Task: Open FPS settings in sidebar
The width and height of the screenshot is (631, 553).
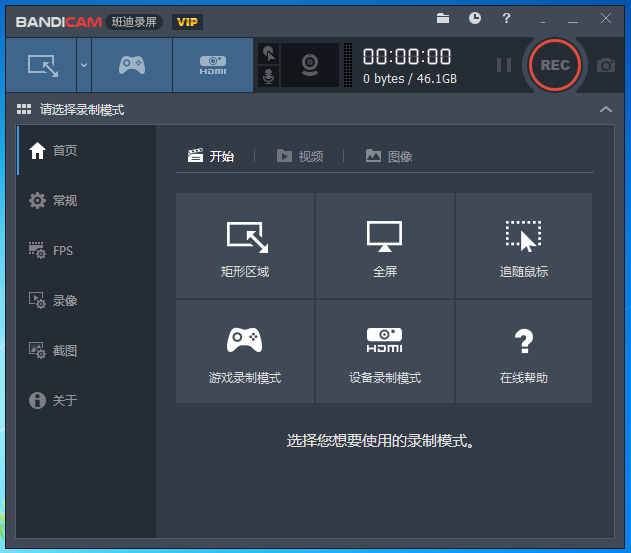Action: coord(86,250)
